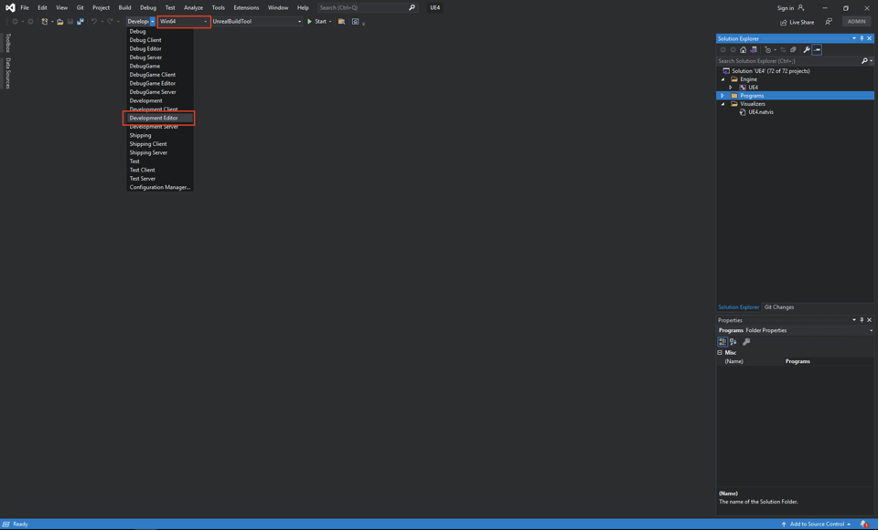Image resolution: width=879 pixels, height=531 pixels.
Task: Click Property Pages wrench in Properties panel
Action: tap(747, 343)
